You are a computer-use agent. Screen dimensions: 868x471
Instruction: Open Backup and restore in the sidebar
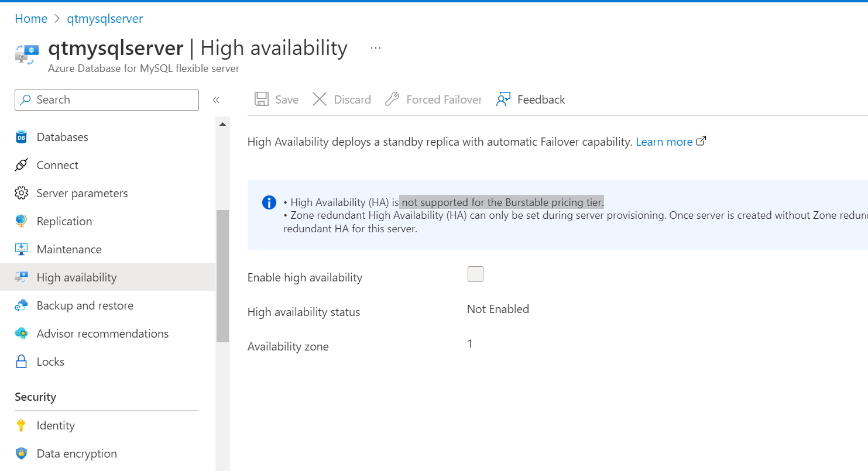coord(85,305)
